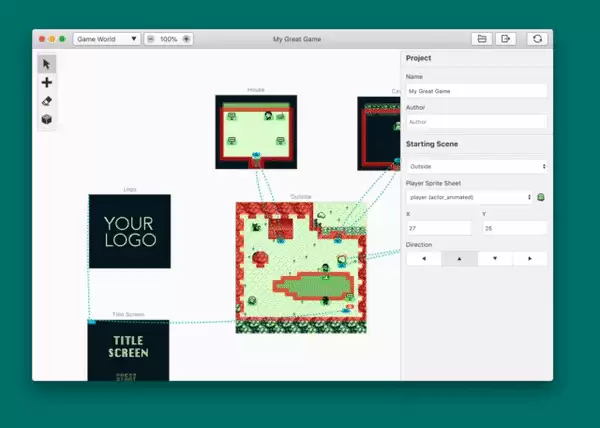This screenshot has width=600, height=428.
Task: Click the Author input field
Action: pyautogui.click(x=477, y=122)
